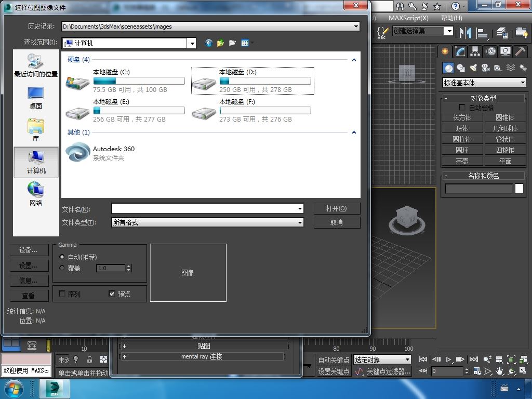Viewport: 532px width, 399px height.
Task: Open the named selection sets dropdown (创建选择集)
Action: point(449,31)
